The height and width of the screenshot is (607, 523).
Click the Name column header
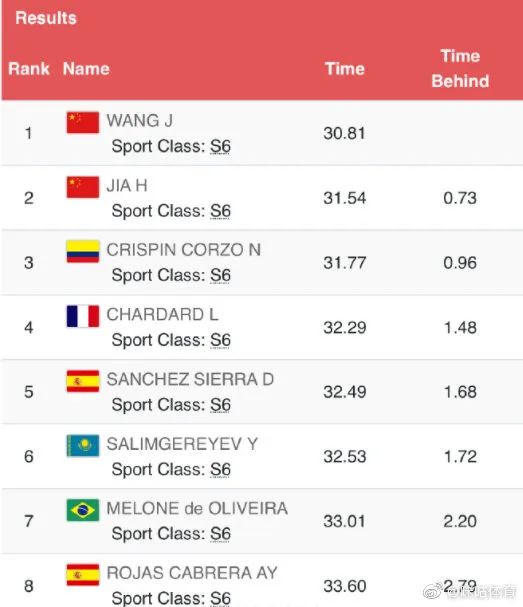point(86,69)
